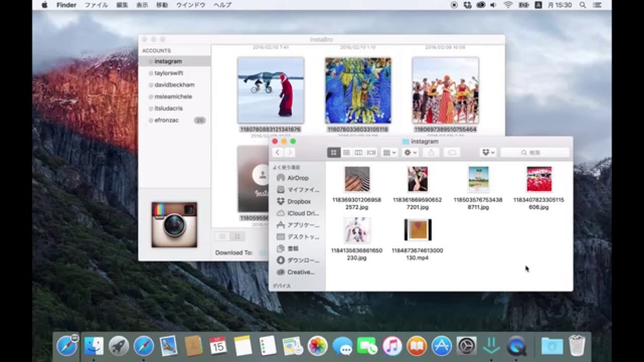This screenshot has height=362, width=644.
Task: Open the ダウンロード folder in the sidebar
Action: tap(300, 260)
